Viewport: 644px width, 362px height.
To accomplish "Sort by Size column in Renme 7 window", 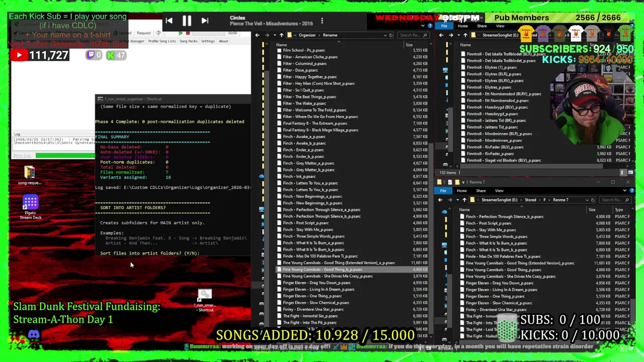I will 592,210.
